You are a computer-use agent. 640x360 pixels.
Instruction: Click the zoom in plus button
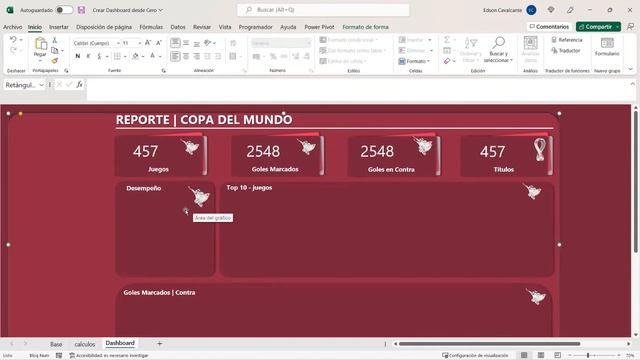point(619,356)
